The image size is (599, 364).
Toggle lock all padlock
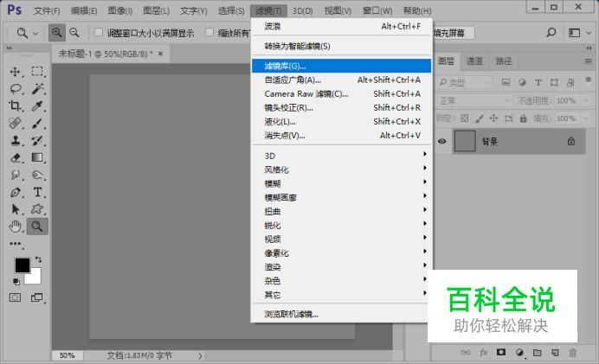[523, 118]
